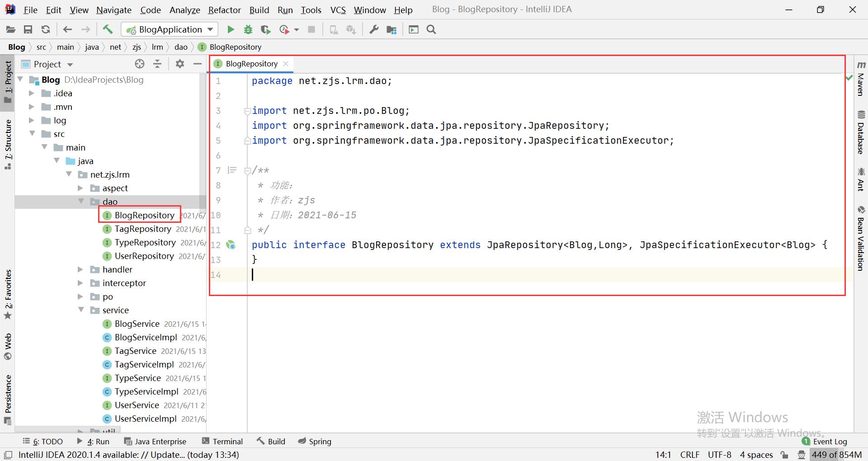Click the memory indicator 449 of 854M
Viewport: 868px width, 461px height.
coord(836,455)
